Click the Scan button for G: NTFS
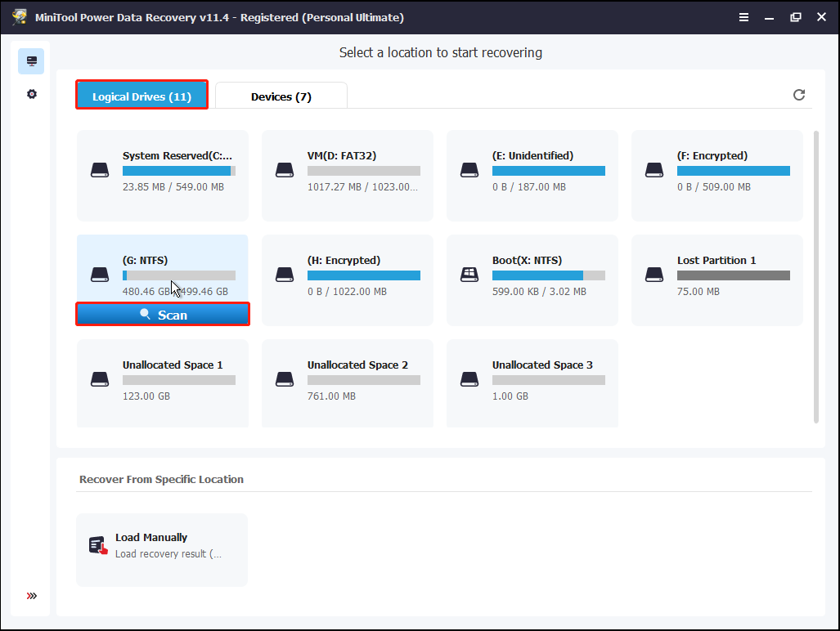Viewport: 840px width, 631px height. coord(163,315)
